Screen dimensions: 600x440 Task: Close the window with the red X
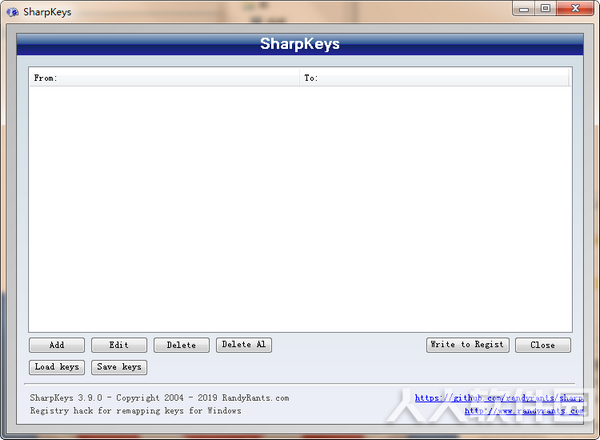(x=575, y=8)
